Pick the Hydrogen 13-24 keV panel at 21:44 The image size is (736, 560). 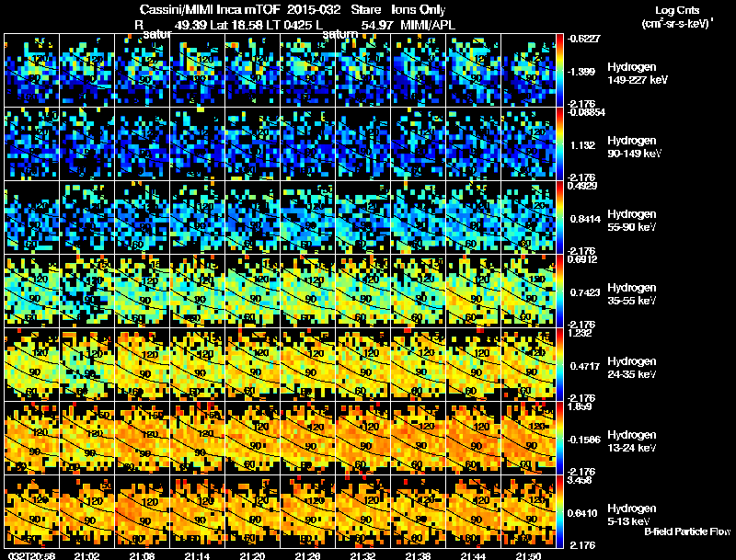point(474,438)
